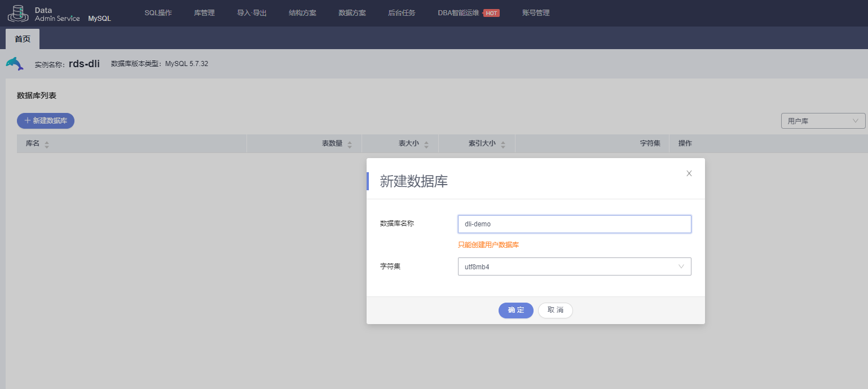Click the 新建数据库 button

click(x=46, y=121)
